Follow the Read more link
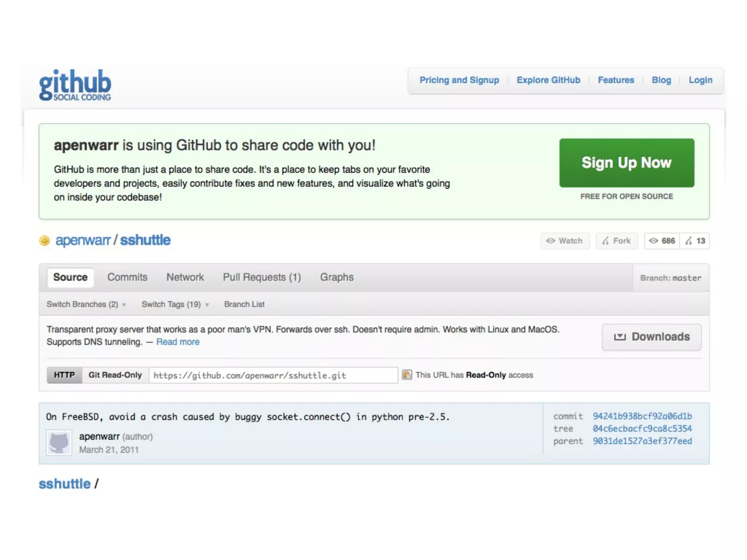 pos(178,342)
